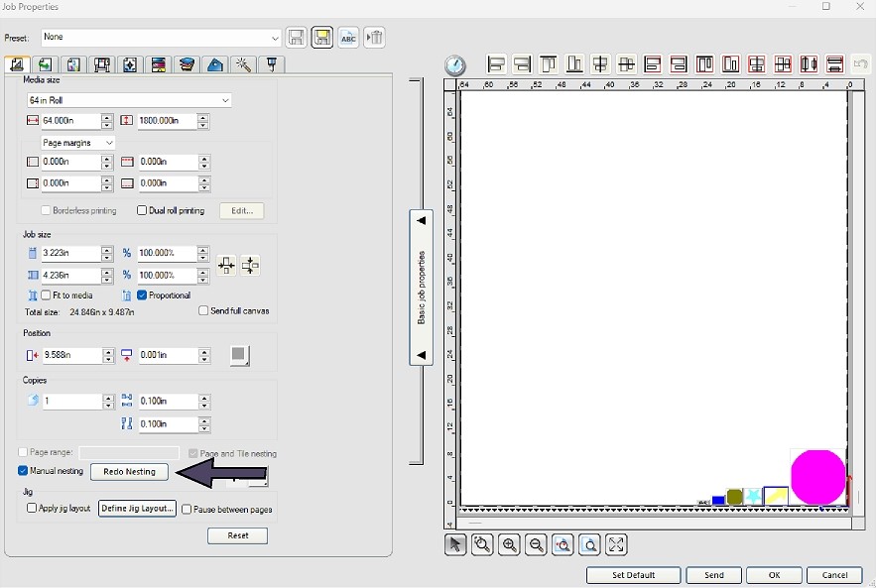Click the Redo Nesting button
The height and width of the screenshot is (588, 876).
pyautogui.click(x=128, y=471)
